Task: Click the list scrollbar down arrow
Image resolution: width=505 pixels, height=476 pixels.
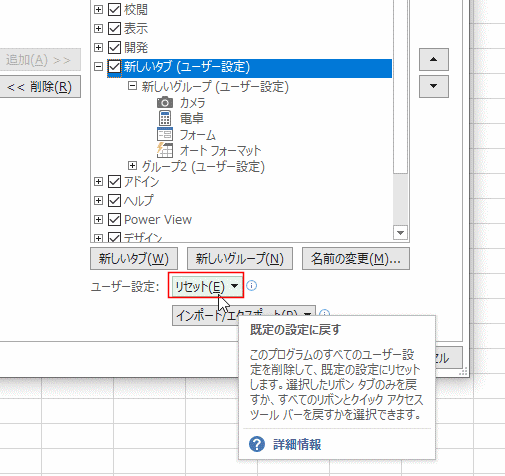Action: 400,233
